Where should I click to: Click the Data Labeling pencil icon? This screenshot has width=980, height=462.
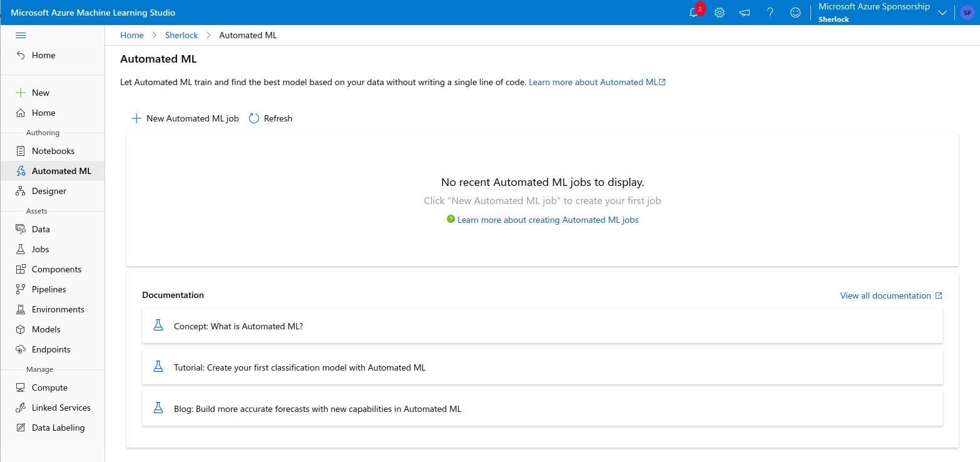[x=21, y=428]
